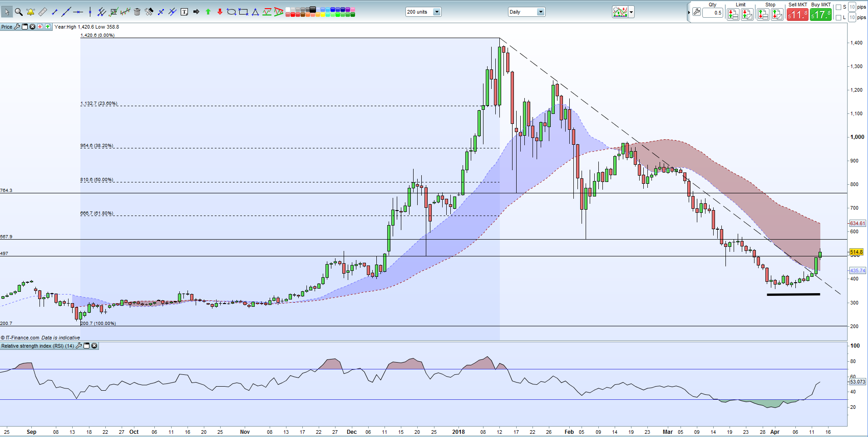The height and width of the screenshot is (437, 868).
Task: Click the Qty input field
Action: (713, 13)
